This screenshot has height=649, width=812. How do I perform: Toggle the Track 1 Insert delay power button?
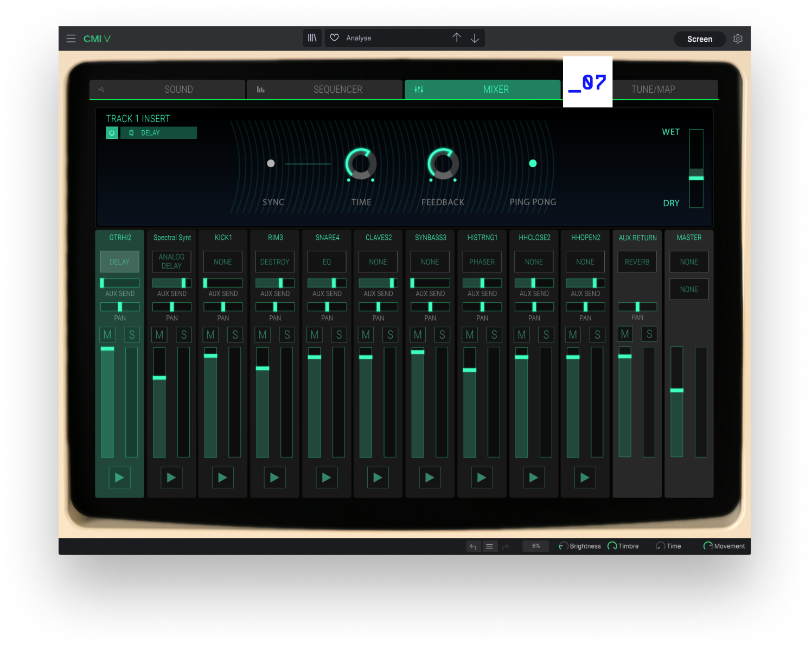pyautogui.click(x=112, y=132)
